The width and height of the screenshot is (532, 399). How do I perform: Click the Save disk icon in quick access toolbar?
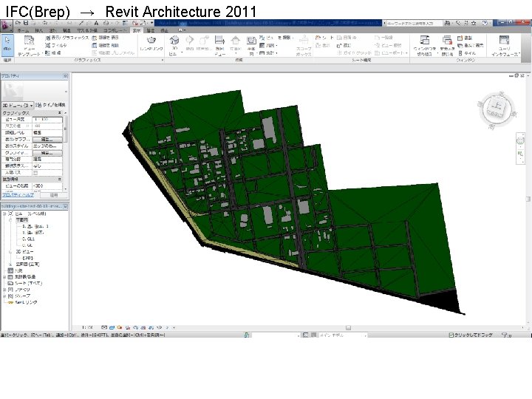25,23
